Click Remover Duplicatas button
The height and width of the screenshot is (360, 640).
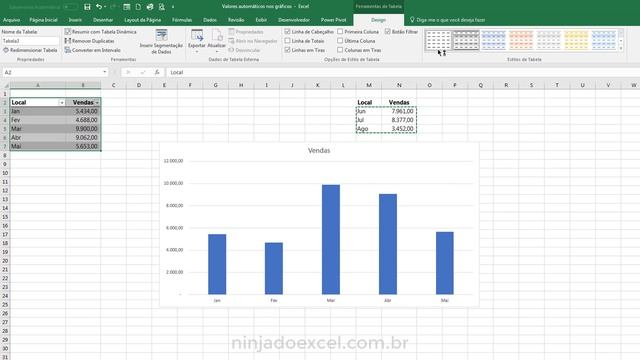(x=89, y=41)
